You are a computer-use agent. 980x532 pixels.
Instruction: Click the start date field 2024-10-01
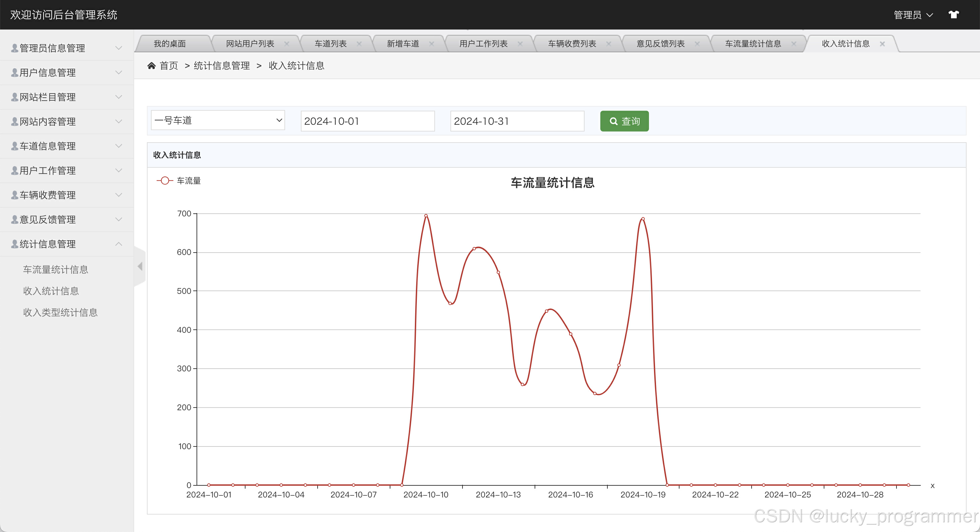(367, 121)
